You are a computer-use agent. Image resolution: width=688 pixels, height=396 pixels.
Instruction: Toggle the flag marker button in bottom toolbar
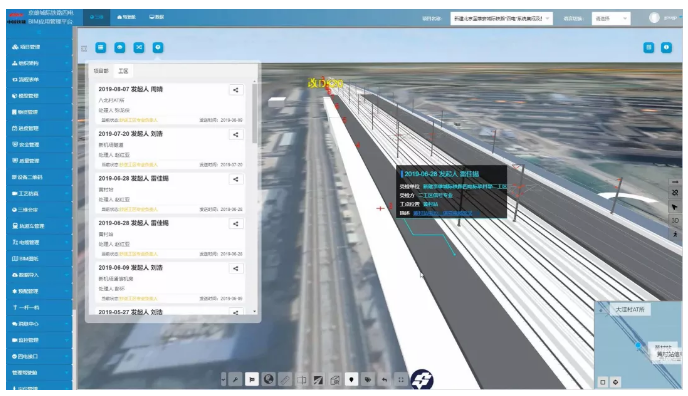(252, 379)
